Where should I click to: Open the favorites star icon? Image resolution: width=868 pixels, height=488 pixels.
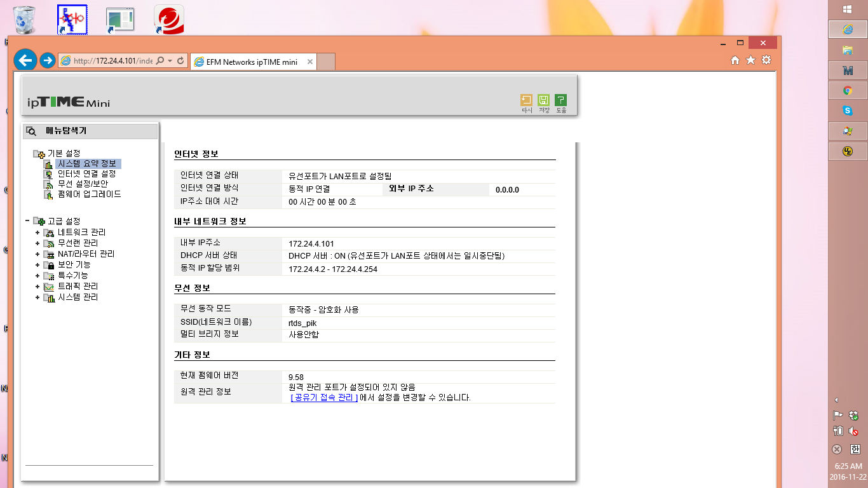(x=750, y=60)
